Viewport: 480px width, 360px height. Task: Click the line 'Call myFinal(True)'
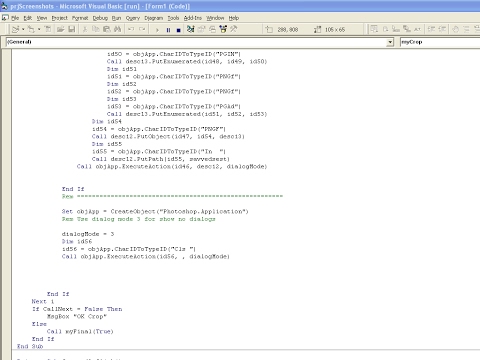[x=80, y=331]
